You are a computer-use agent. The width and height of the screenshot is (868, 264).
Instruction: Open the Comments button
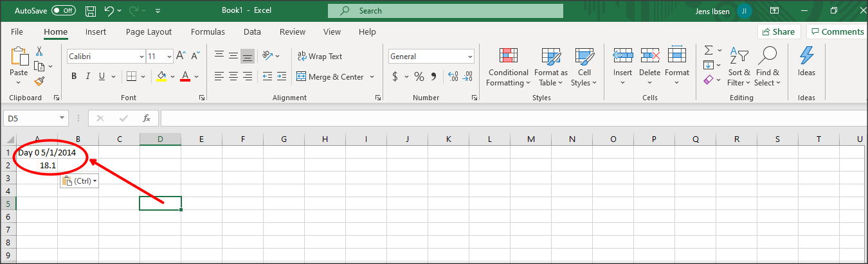[x=836, y=31]
